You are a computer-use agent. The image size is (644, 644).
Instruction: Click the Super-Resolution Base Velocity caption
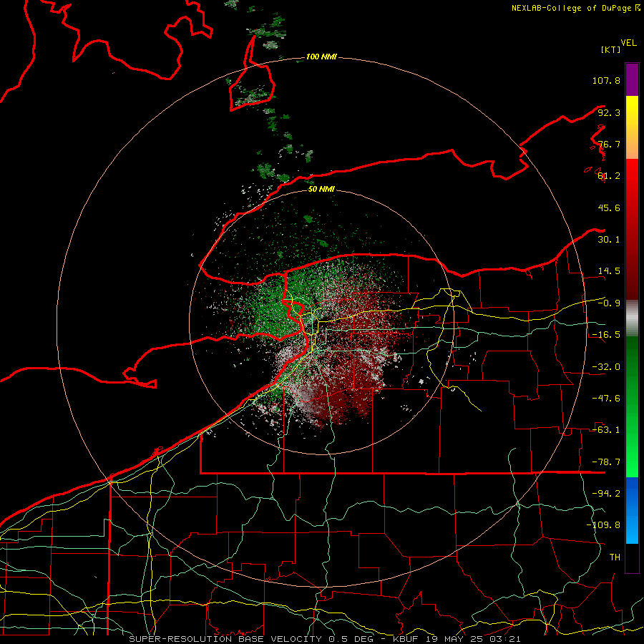point(325,639)
